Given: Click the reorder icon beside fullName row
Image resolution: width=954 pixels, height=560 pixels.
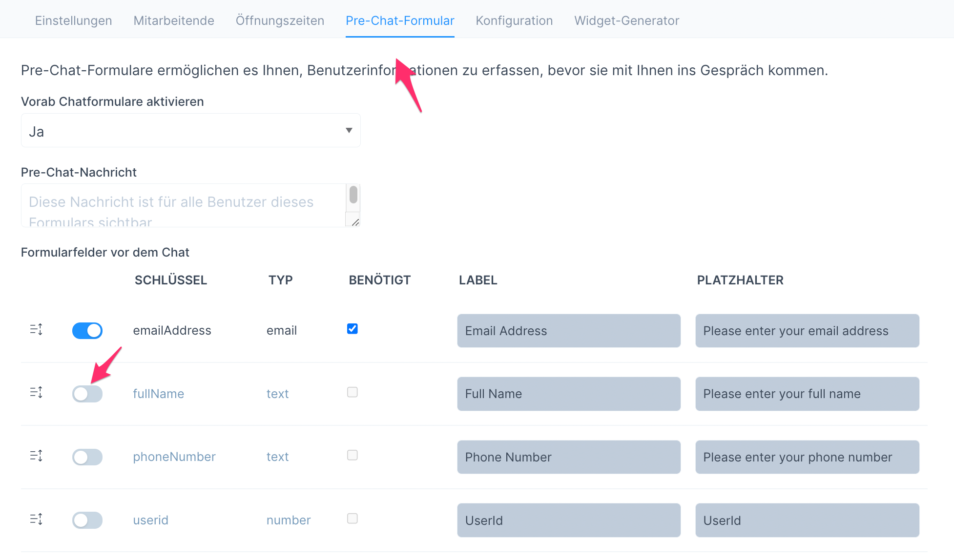Looking at the screenshot, I should (36, 393).
